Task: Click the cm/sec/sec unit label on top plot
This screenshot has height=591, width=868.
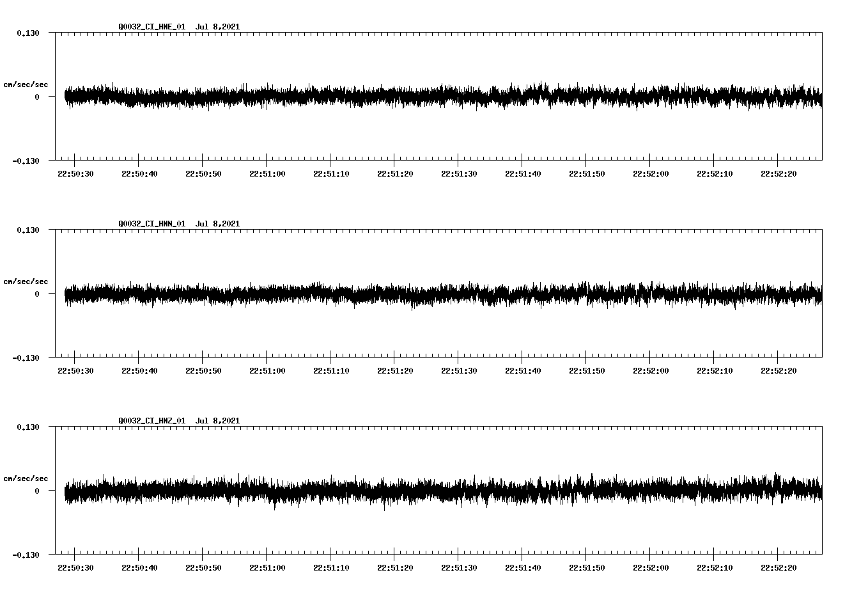Action: (27, 84)
